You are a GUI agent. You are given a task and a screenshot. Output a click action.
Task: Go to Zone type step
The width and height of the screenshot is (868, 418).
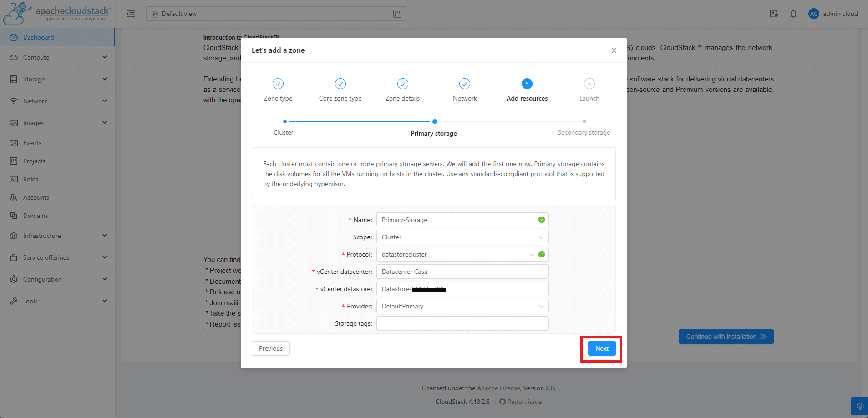pos(278,90)
